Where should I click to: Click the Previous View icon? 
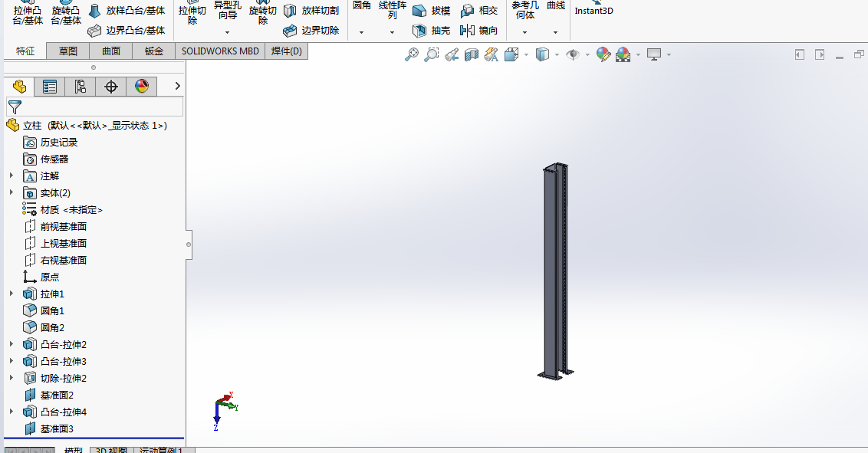(452, 54)
